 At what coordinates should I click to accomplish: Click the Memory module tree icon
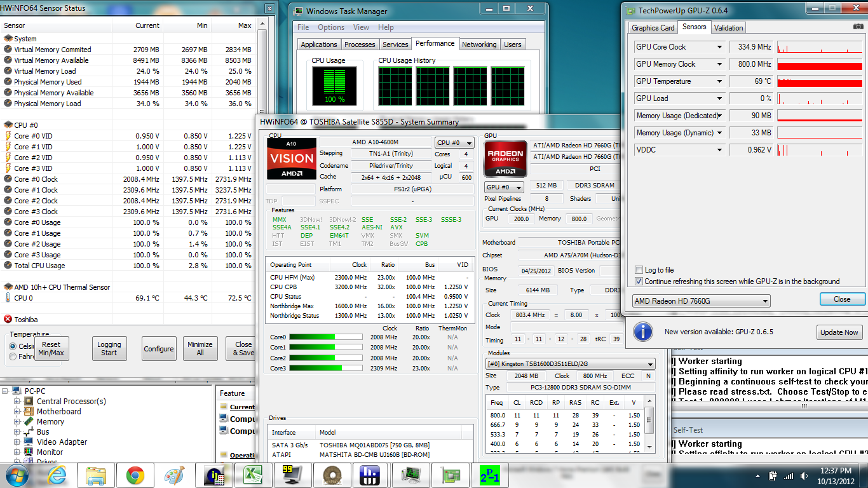(30, 421)
